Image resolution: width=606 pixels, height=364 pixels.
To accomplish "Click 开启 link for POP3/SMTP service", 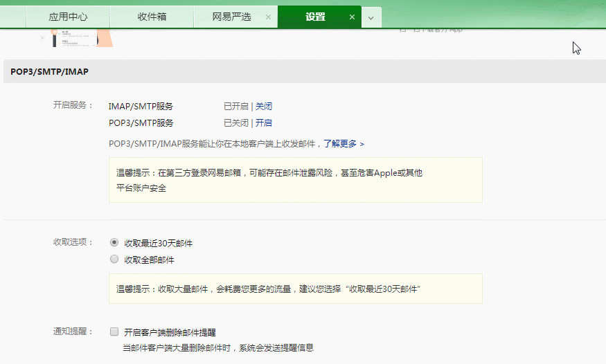I will coord(264,123).
